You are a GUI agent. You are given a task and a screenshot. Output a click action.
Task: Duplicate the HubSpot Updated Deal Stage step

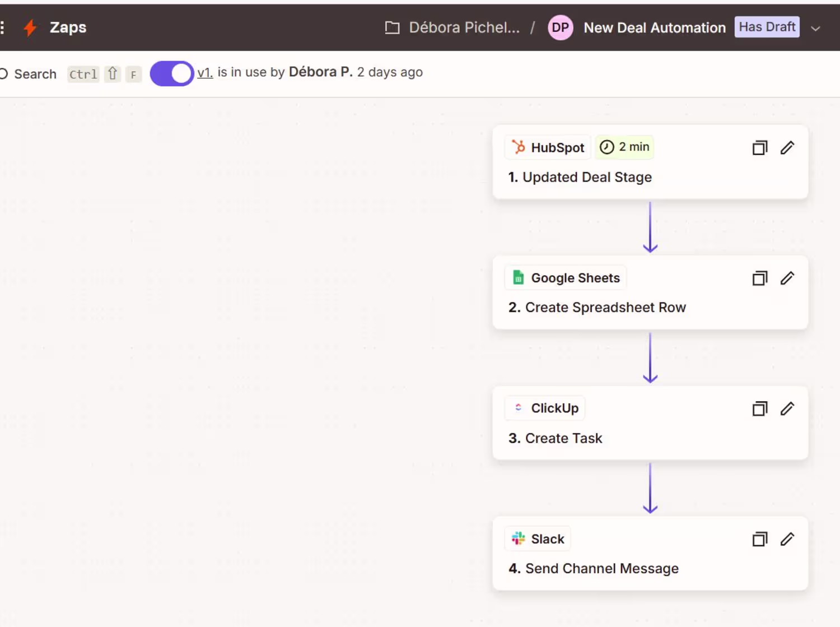(x=759, y=148)
